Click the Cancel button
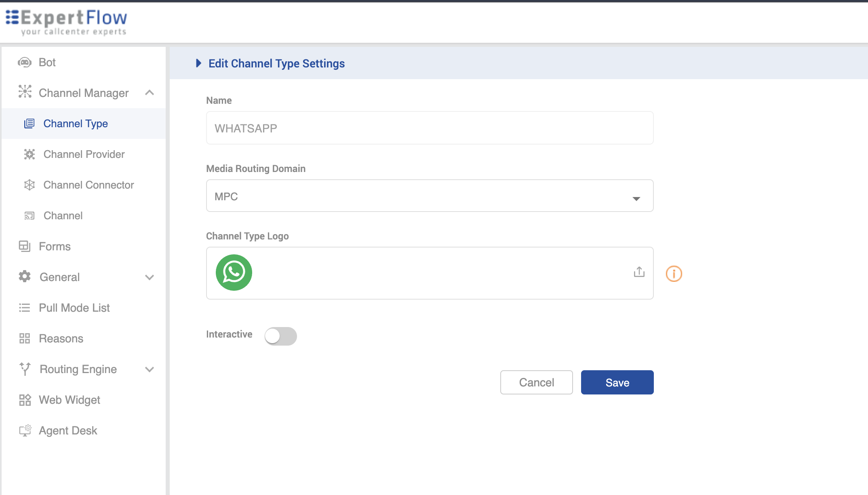 [x=536, y=382]
